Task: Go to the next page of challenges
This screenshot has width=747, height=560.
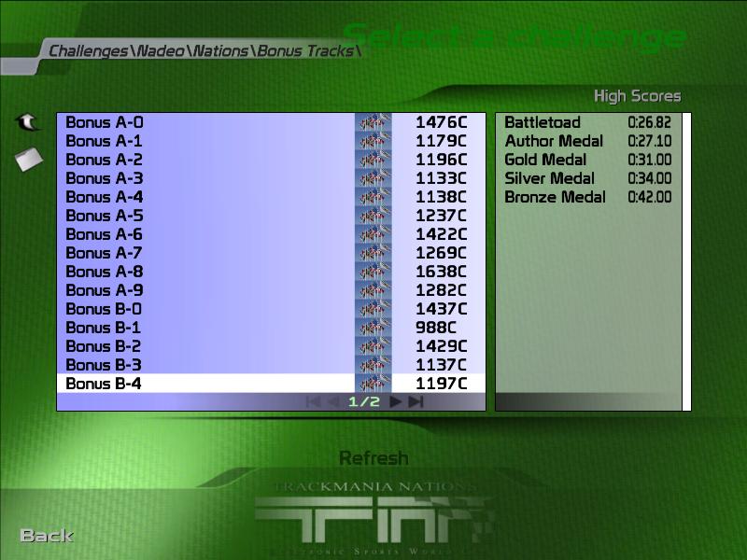Action: [396, 401]
